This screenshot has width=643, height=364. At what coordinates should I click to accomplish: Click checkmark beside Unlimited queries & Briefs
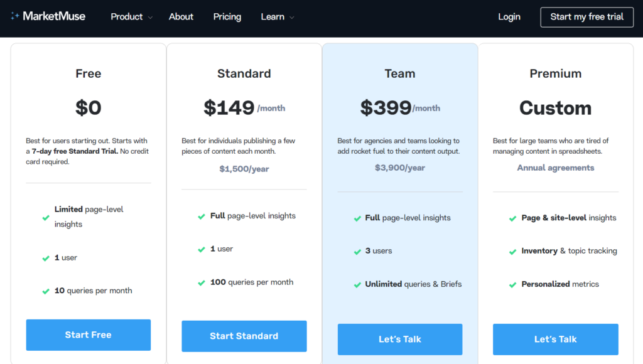(x=357, y=285)
